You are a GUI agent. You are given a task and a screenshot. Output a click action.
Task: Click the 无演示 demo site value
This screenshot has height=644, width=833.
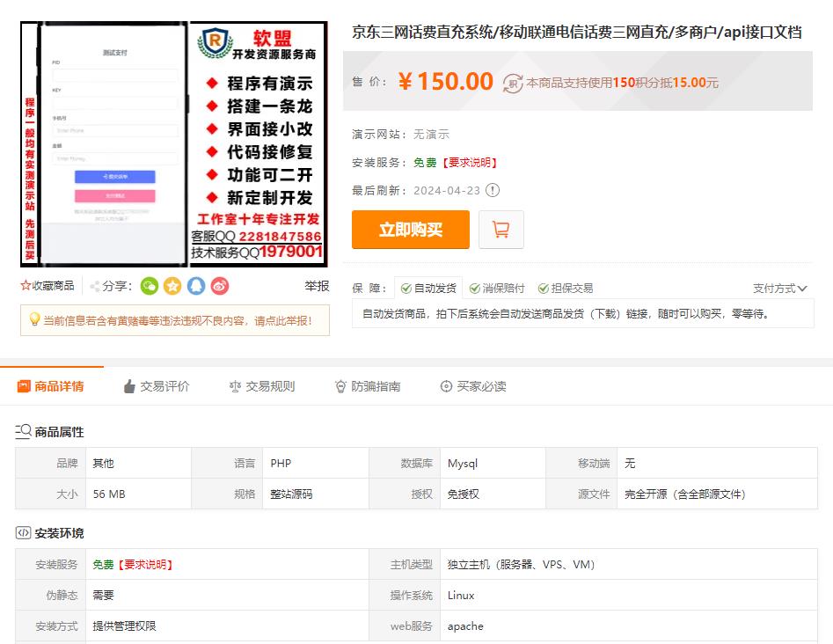[x=431, y=135]
